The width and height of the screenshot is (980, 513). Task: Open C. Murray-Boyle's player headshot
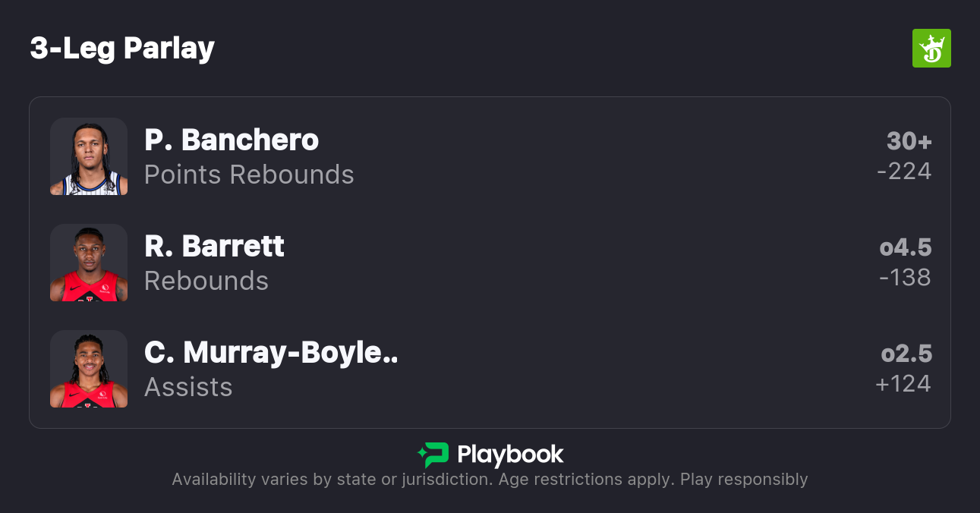click(89, 369)
